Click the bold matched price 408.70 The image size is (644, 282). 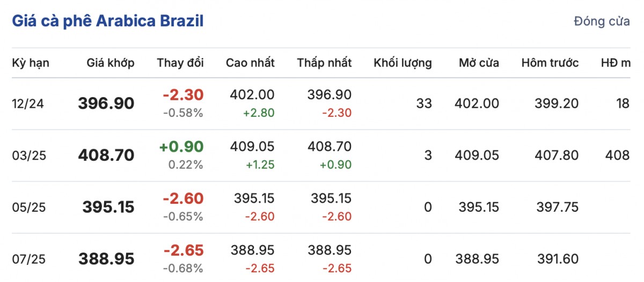(106, 155)
